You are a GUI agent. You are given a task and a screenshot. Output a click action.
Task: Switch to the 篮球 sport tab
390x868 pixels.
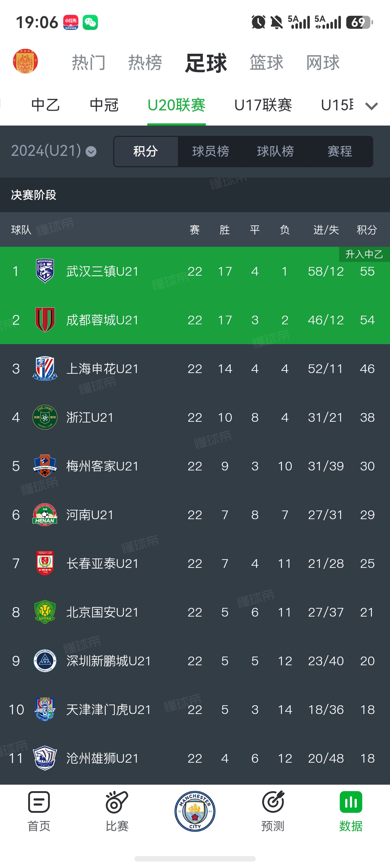pyautogui.click(x=266, y=62)
